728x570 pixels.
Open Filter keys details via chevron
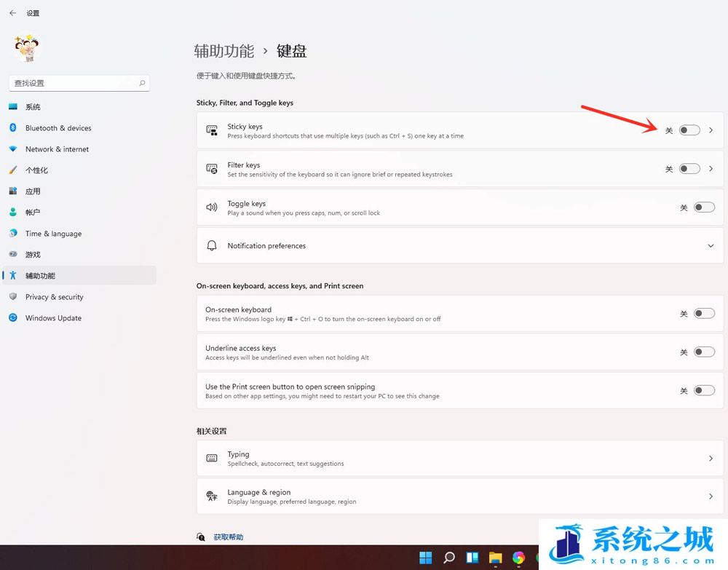711,169
